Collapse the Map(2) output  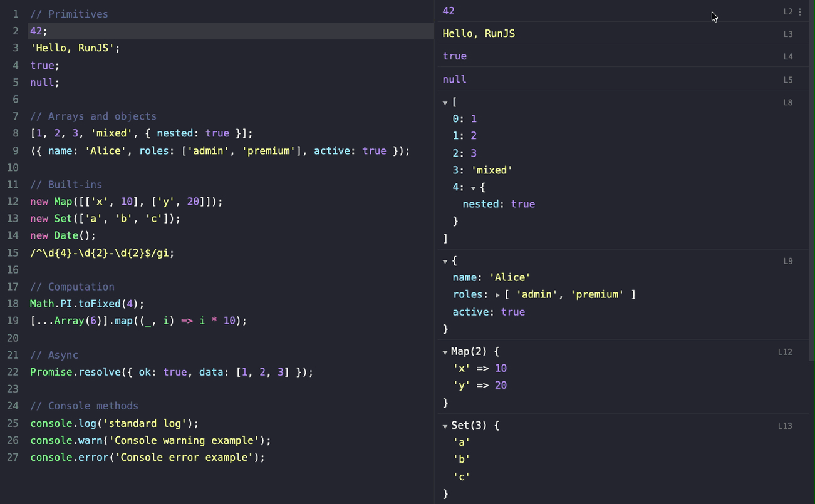coord(445,353)
